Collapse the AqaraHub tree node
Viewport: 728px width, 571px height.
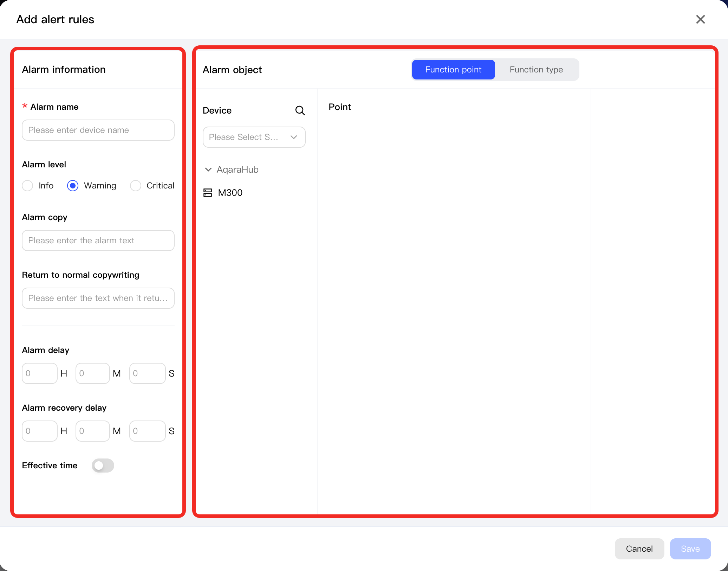(x=208, y=169)
